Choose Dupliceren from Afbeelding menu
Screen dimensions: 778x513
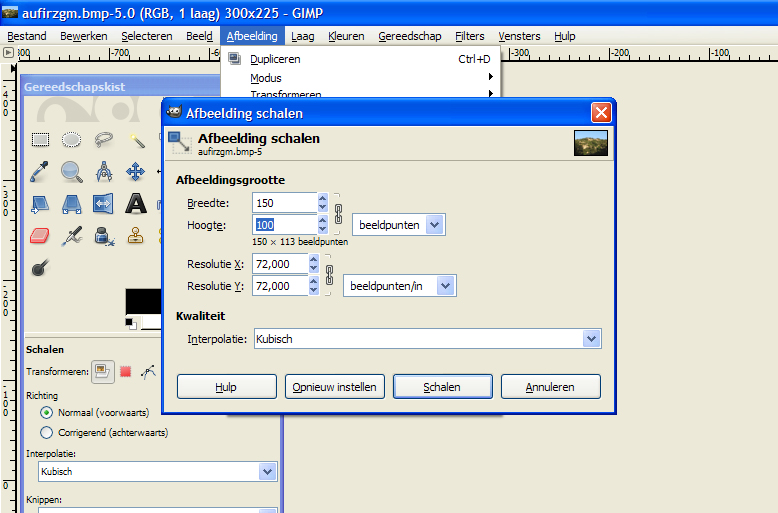click(x=360, y=59)
